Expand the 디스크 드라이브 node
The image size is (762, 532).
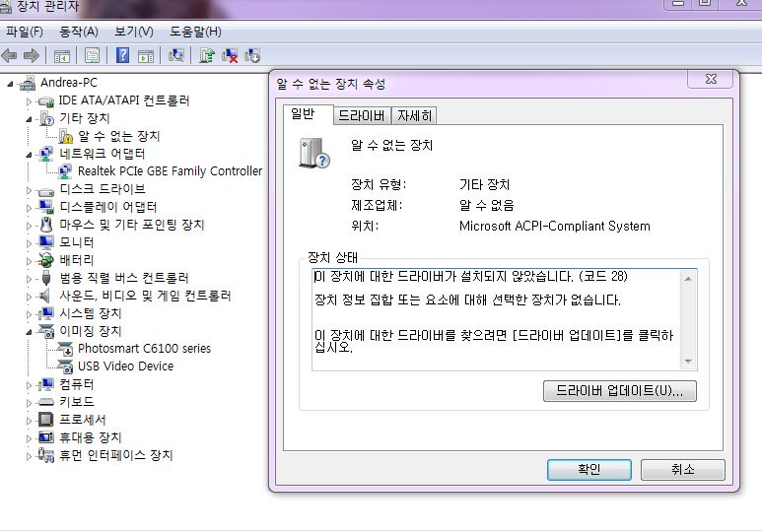(29, 190)
